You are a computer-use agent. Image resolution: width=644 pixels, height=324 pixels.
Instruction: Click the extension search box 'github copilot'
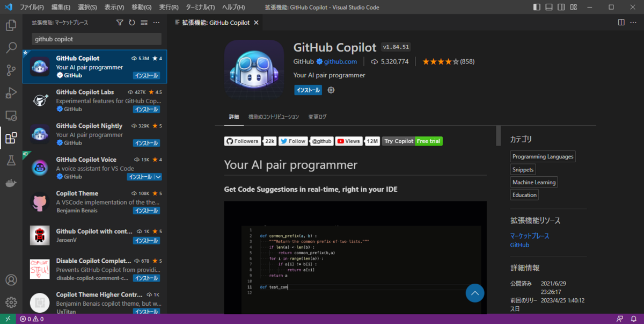point(97,39)
